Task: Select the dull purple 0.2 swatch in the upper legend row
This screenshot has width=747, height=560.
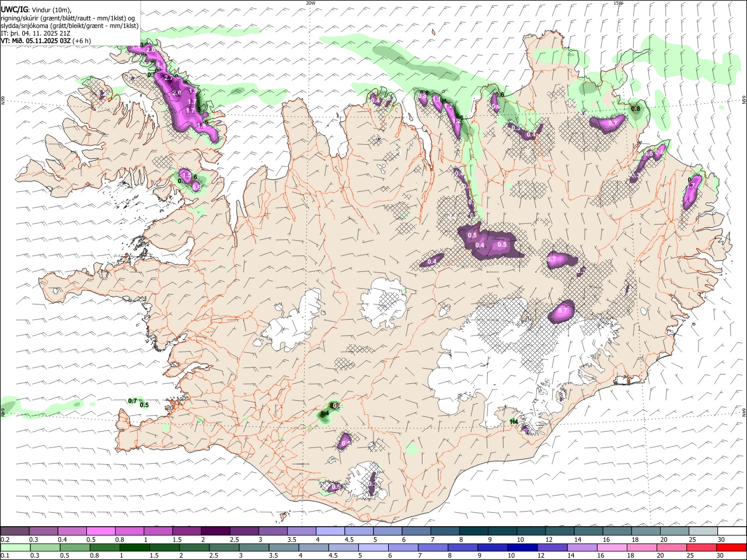Action: [15, 531]
